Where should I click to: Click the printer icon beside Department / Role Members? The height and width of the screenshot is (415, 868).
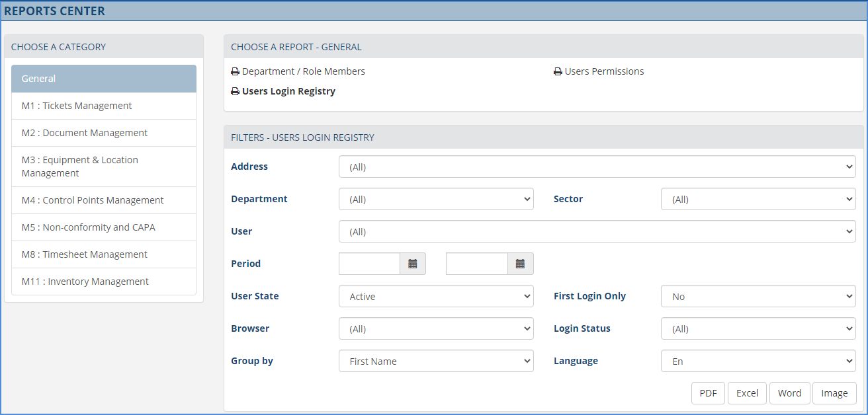coord(236,71)
